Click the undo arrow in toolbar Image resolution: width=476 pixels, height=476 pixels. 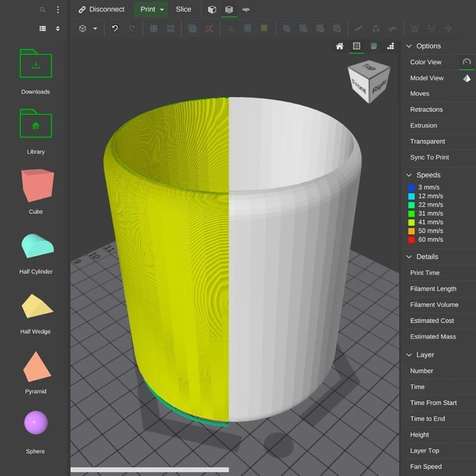115,28
